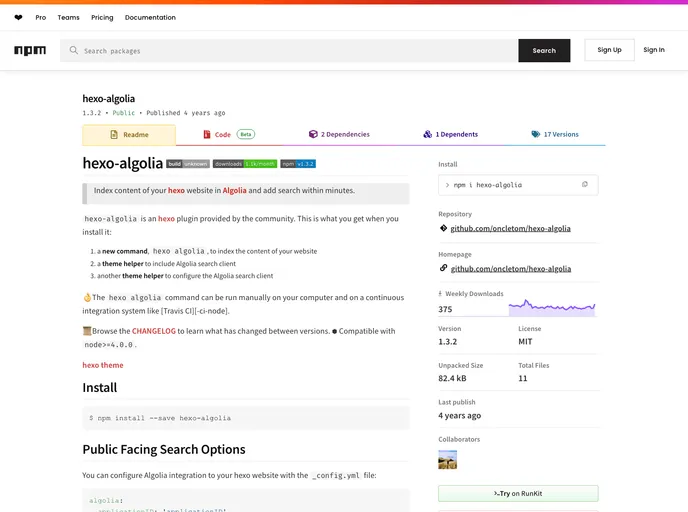Click the heart icon in top navigation
688x512 pixels.
(18, 18)
